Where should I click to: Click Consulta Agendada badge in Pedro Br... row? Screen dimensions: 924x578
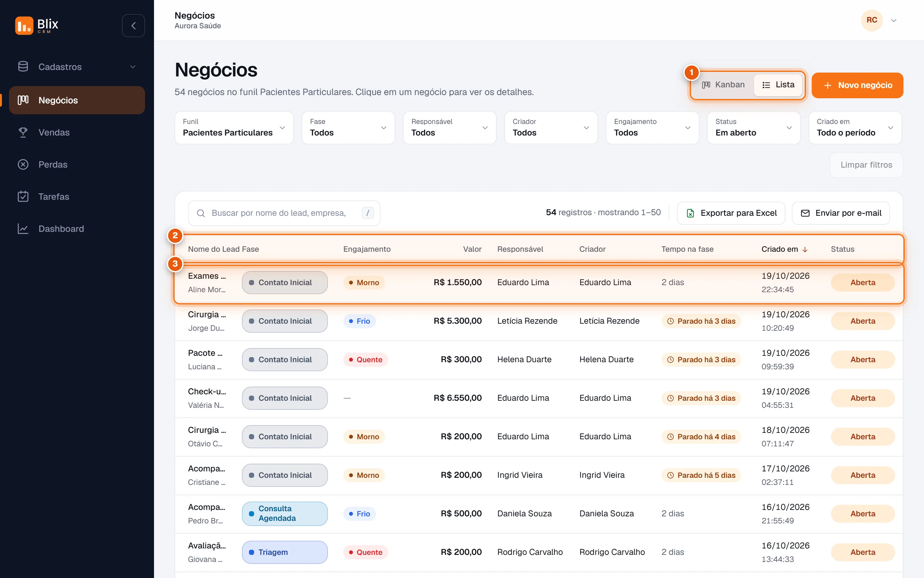tap(285, 513)
